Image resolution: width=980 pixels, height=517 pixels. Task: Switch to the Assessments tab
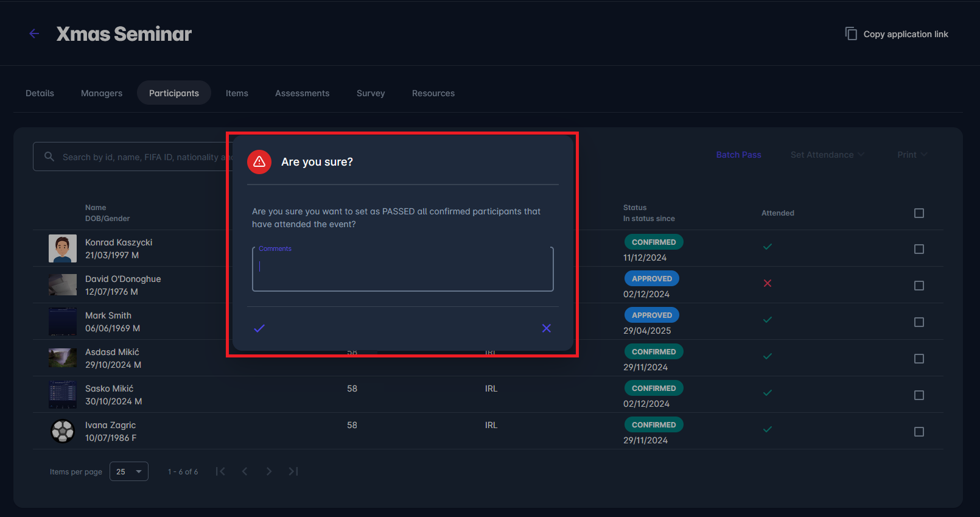[302, 93]
